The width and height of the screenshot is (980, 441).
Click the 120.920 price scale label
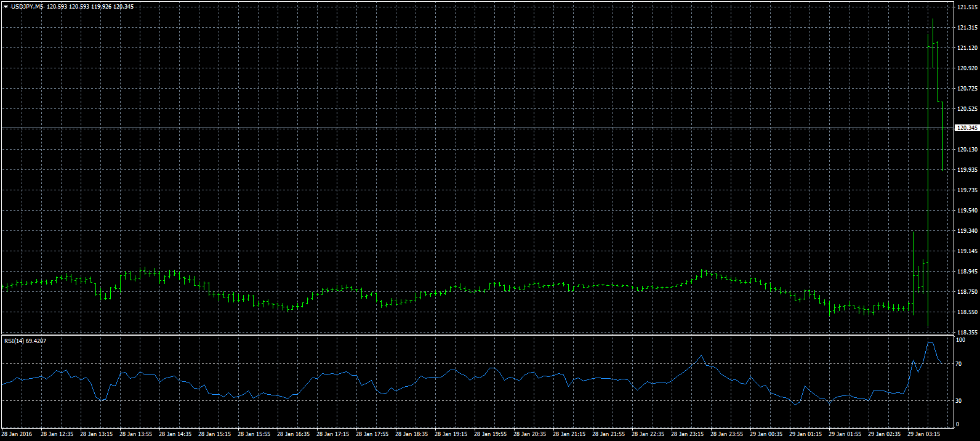point(967,68)
